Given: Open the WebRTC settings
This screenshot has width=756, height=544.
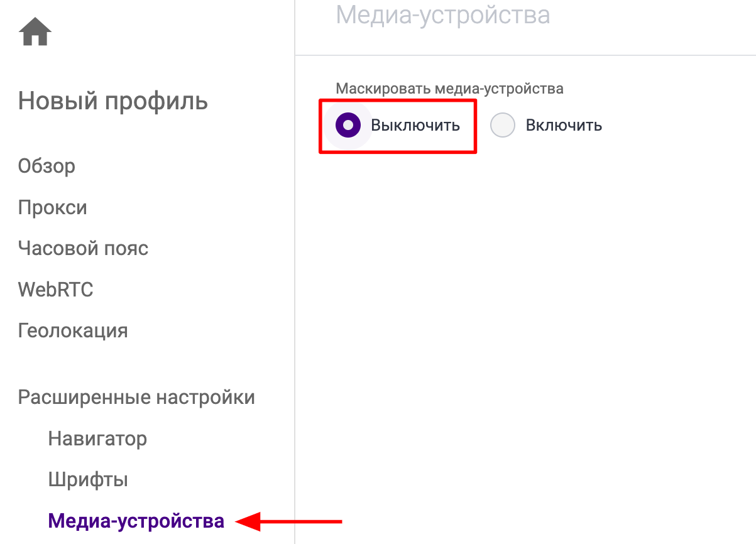Looking at the screenshot, I should click(56, 290).
